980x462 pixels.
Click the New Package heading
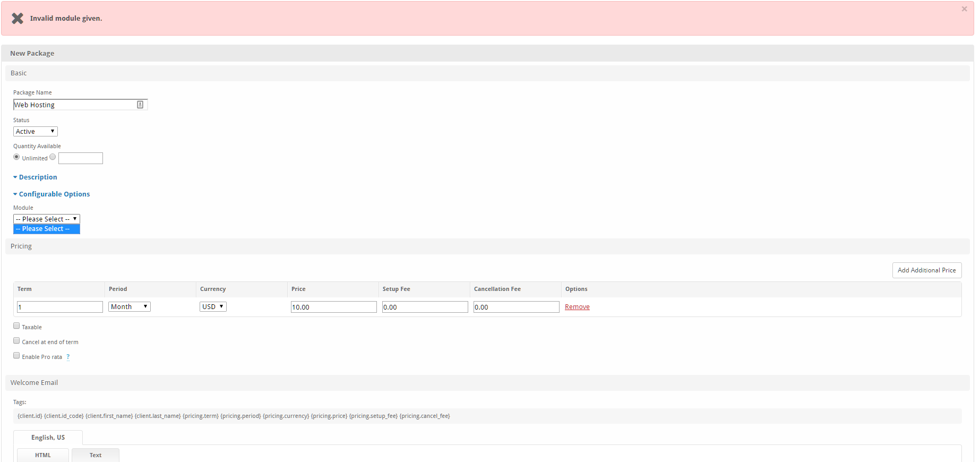pos(32,53)
